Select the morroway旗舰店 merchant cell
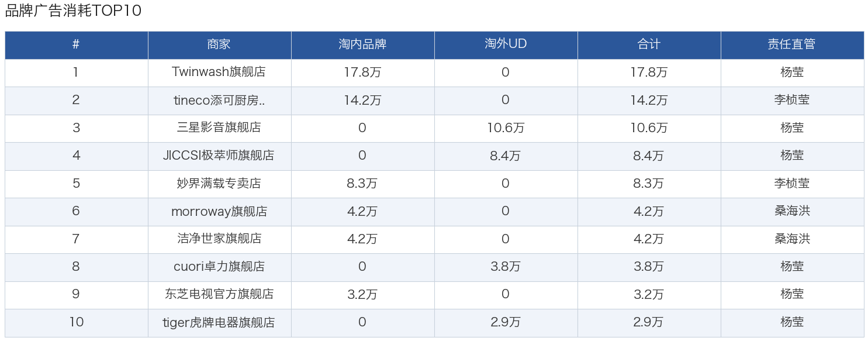 219,211
